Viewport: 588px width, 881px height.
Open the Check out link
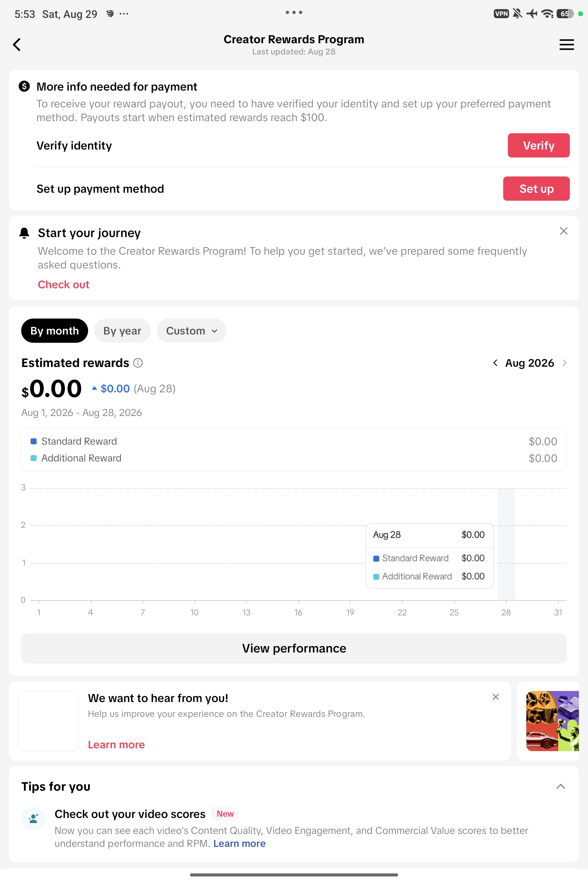[63, 285]
